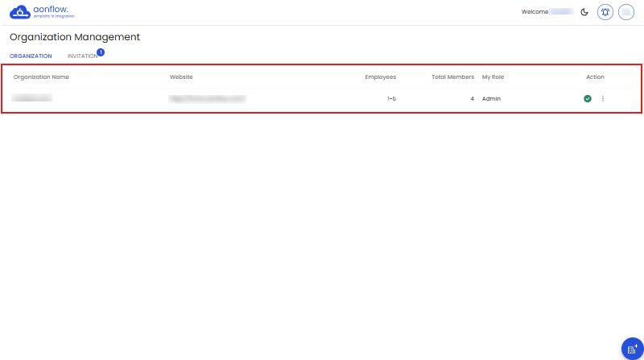644x360 pixels.
Task: Click the green checkmark status icon
Action: click(588, 98)
